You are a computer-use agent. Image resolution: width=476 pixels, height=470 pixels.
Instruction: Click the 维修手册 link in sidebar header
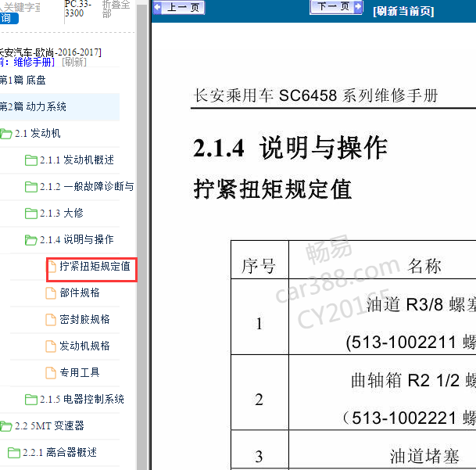pos(33,62)
